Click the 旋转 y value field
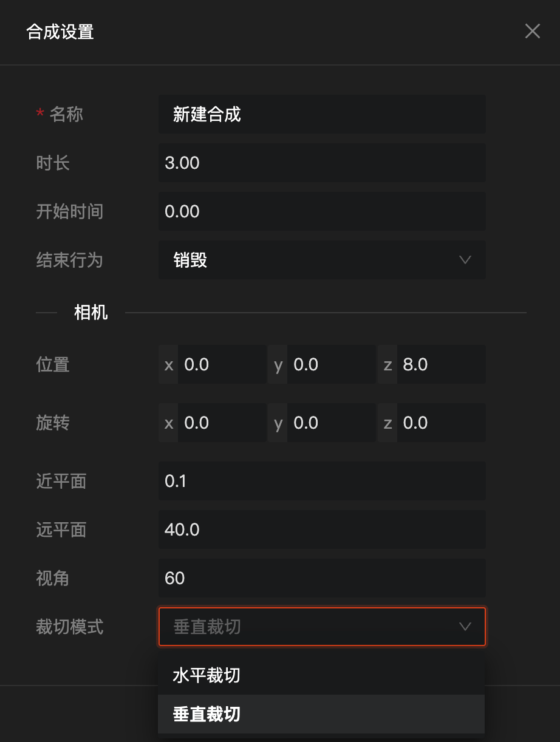This screenshot has height=742, width=560. 331,423
